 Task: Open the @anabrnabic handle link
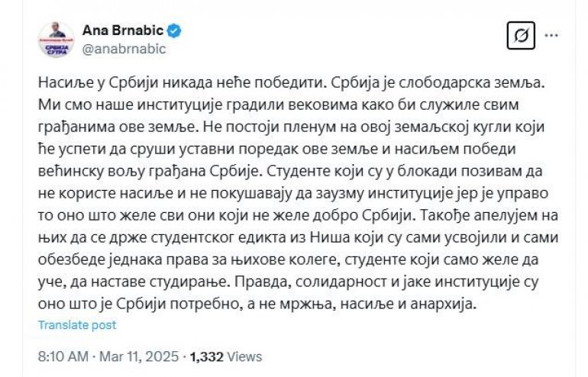coord(123,49)
